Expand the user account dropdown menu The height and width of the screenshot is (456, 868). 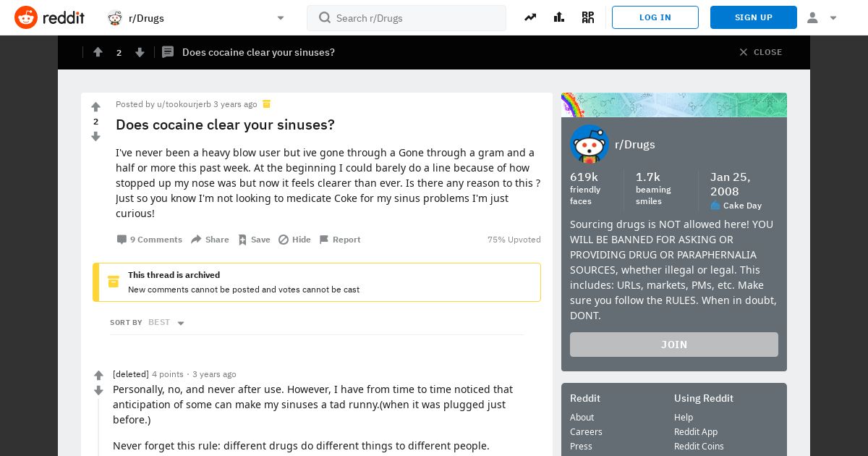(x=822, y=17)
